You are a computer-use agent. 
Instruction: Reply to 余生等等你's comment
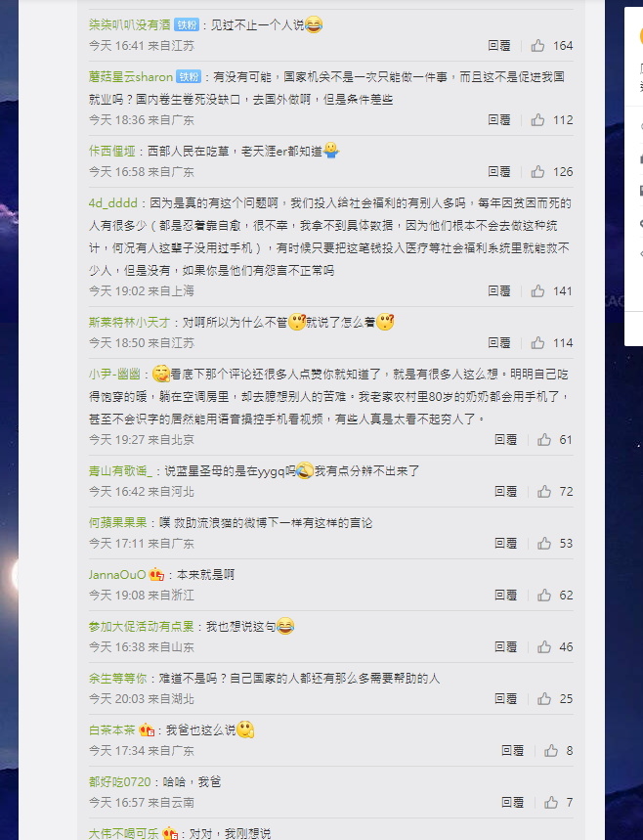(x=505, y=699)
